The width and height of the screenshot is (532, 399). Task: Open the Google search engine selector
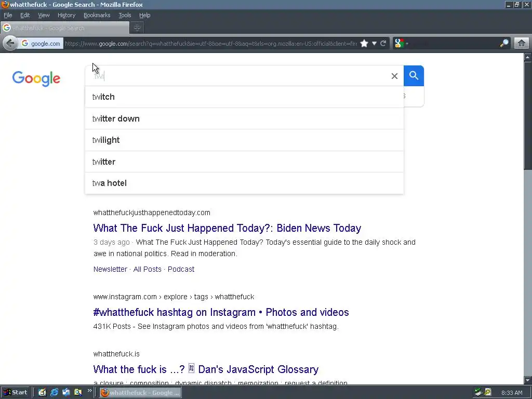tap(402, 44)
